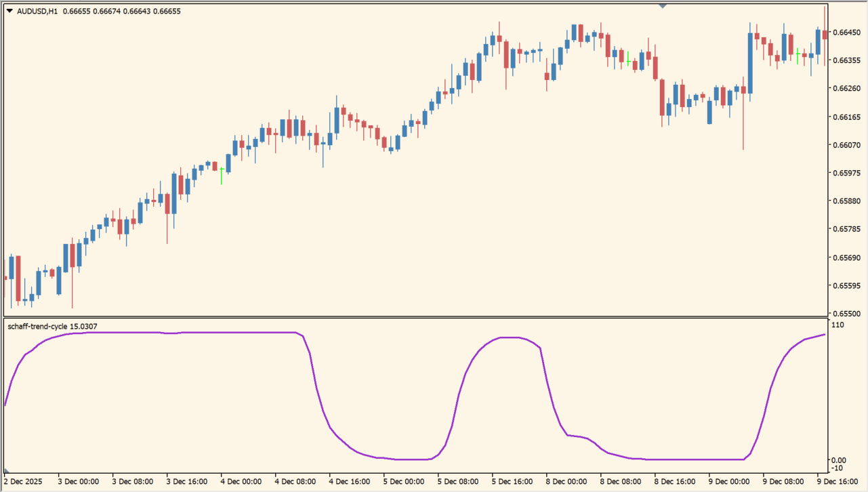Click the -10 level on indicator scale
Image resolution: width=868 pixels, height=492 pixels.
(x=839, y=468)
